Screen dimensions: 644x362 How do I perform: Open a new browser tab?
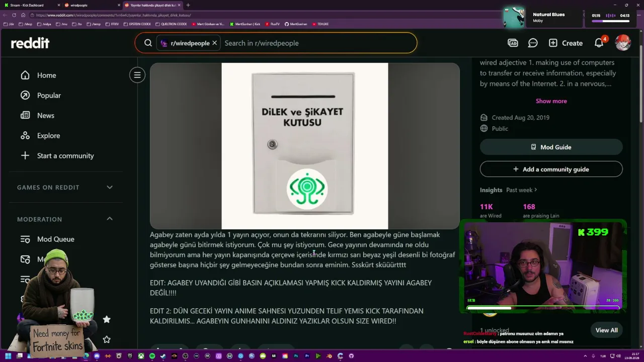(188, 5)
